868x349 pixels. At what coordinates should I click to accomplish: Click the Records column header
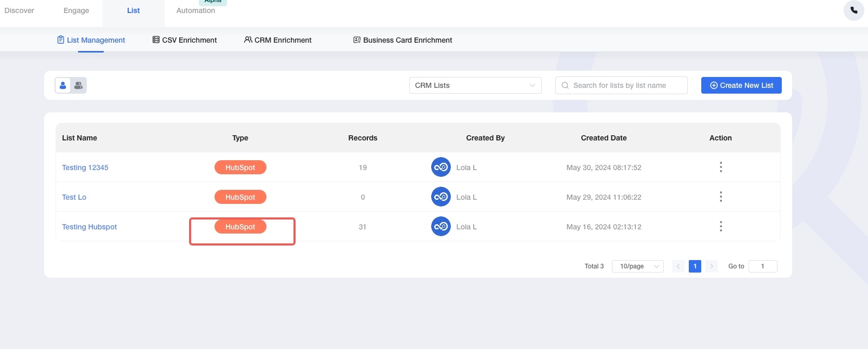[x=363, y=138]
